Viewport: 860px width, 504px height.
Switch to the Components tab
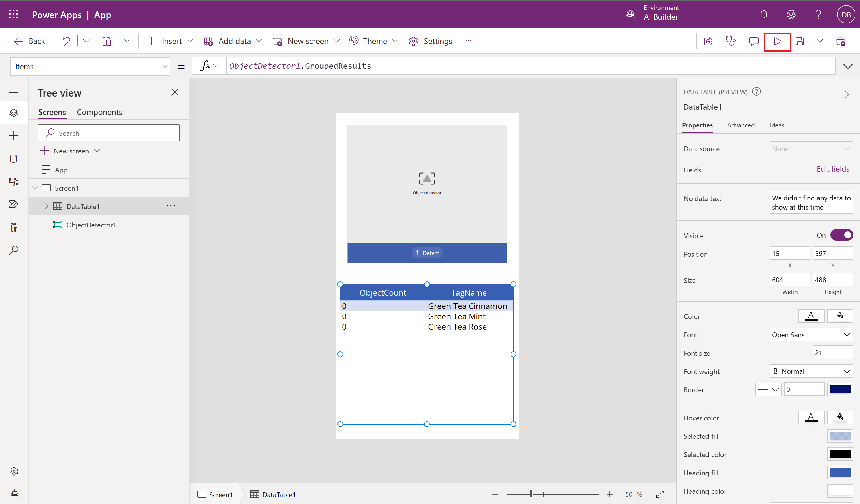point(99,112)
